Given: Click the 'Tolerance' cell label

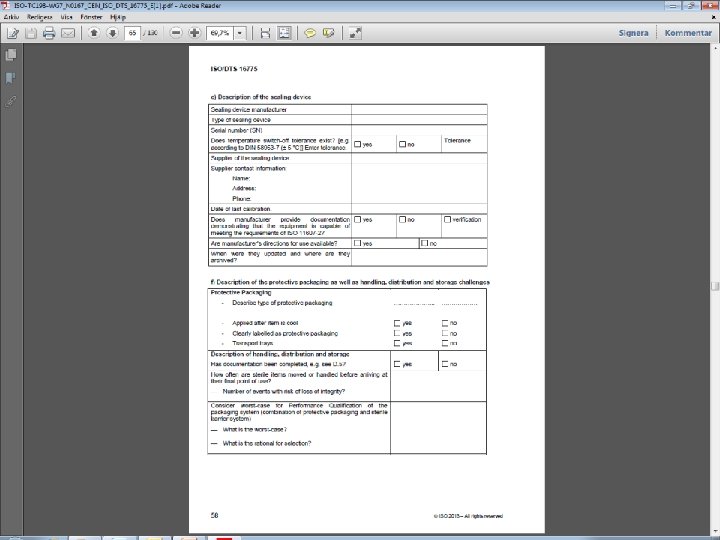Looking at the screenshot, I should [457, 141].
